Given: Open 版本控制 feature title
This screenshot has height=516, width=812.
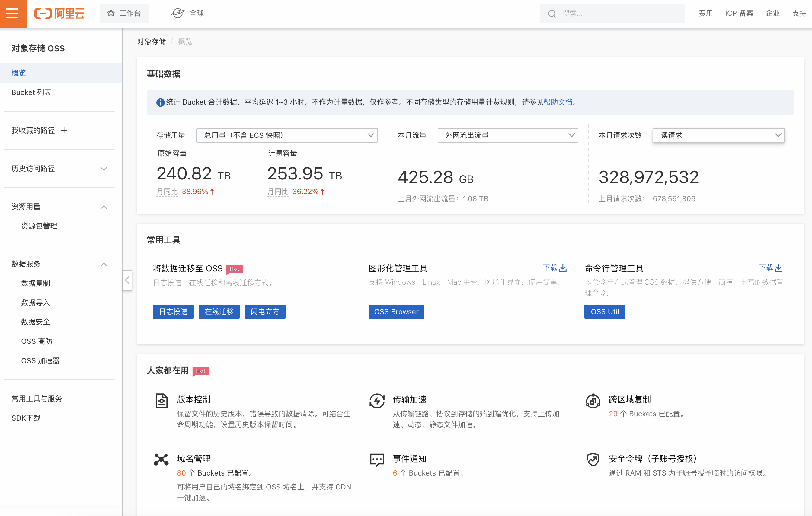Looking at the screenshot, I should [x=193, y=400].
